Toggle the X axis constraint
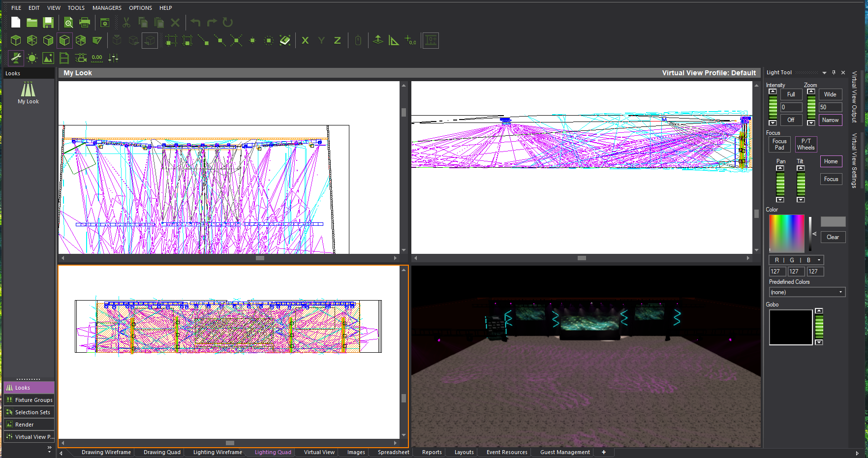The width and height of the screenshot is (868, 458). tap(305, 40)
